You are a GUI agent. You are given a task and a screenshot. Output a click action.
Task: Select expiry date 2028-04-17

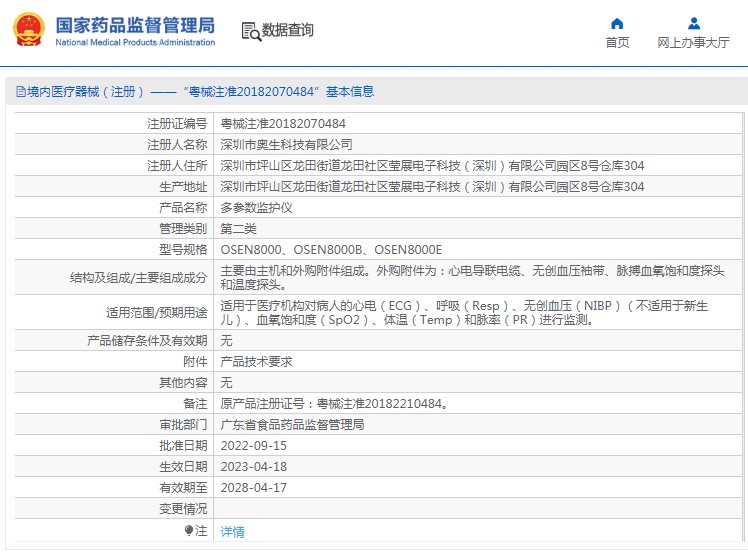[254, 488]
